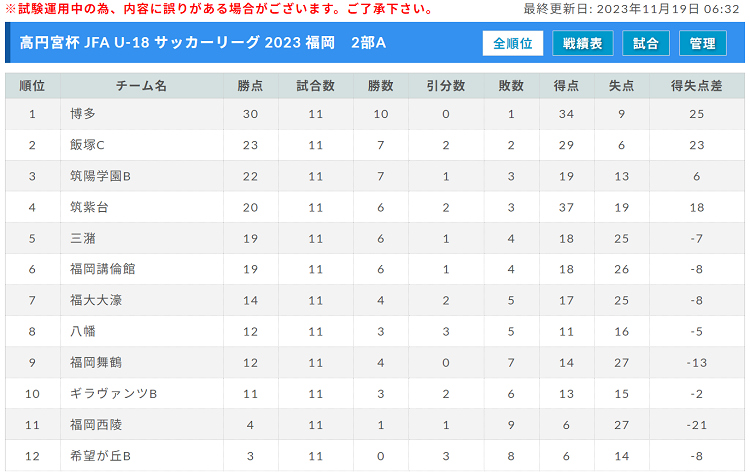This screenshot has width=750, height=475.
Task: Click the 三潴 team name
Action: [83, 238]
